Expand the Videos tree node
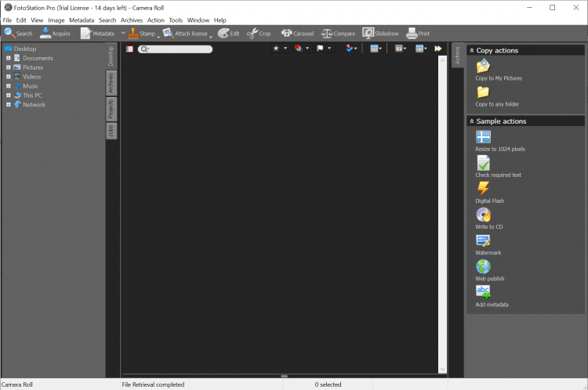This screenshot has width=588, height=390. [9, 77]
